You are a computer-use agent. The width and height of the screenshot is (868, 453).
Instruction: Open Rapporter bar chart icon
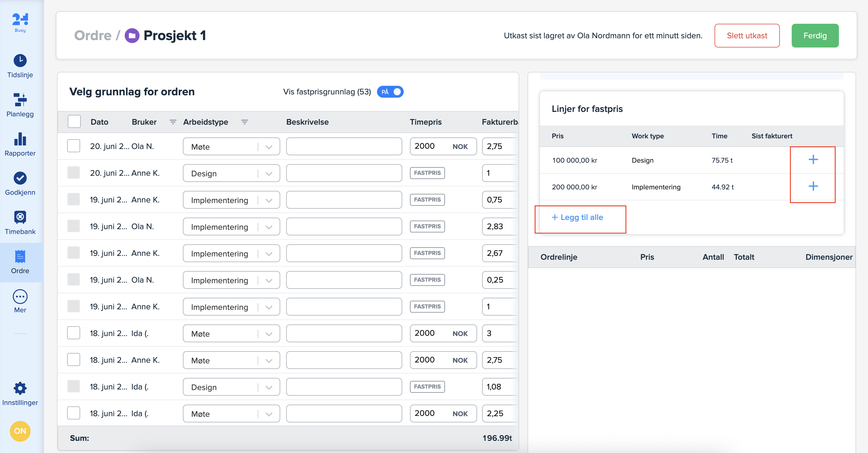tap(20, 139)
